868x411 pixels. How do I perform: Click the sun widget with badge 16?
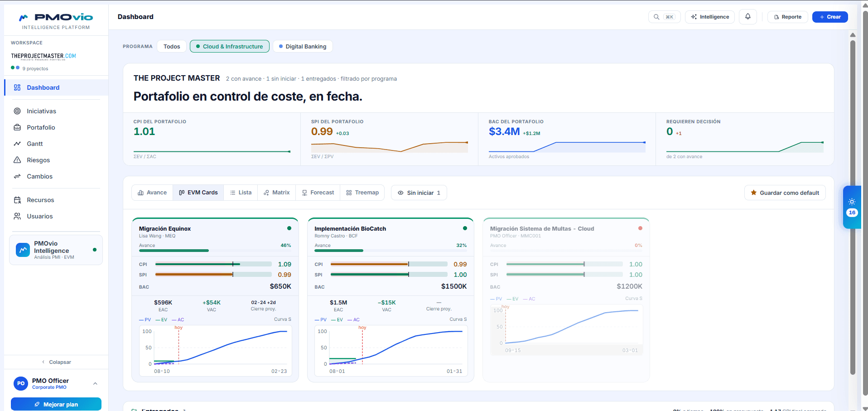pos(852,207)
